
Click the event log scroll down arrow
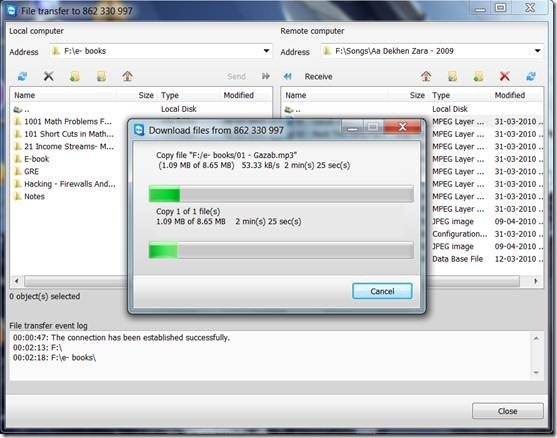point(536,373)
